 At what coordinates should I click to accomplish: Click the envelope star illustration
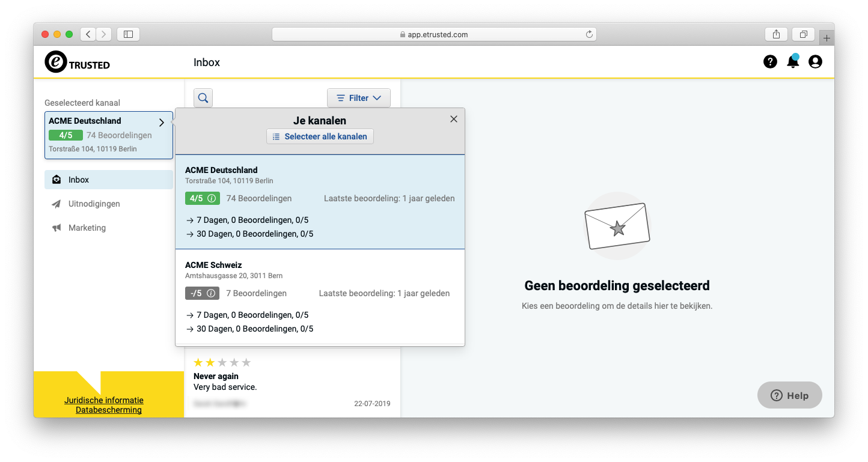(617, 226)
